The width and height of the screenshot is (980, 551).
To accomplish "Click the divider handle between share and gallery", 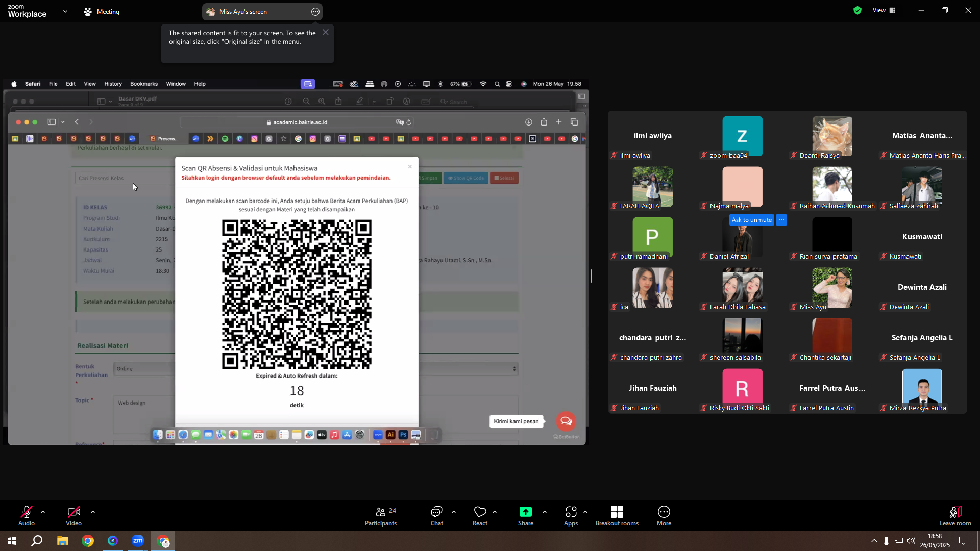I will coord(592,276).
